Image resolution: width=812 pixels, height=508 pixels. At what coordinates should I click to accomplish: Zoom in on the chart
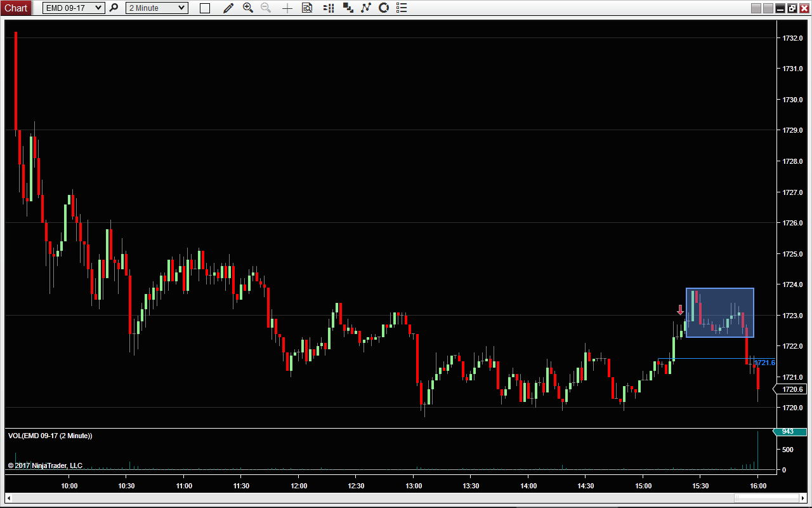pos(248,8)
